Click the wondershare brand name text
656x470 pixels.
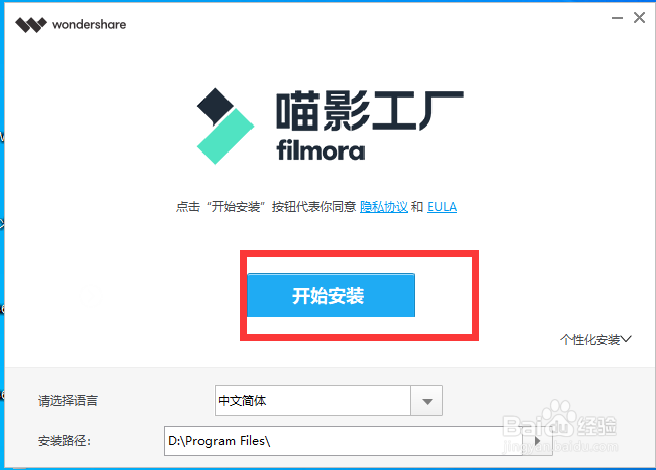pos(89,24)
